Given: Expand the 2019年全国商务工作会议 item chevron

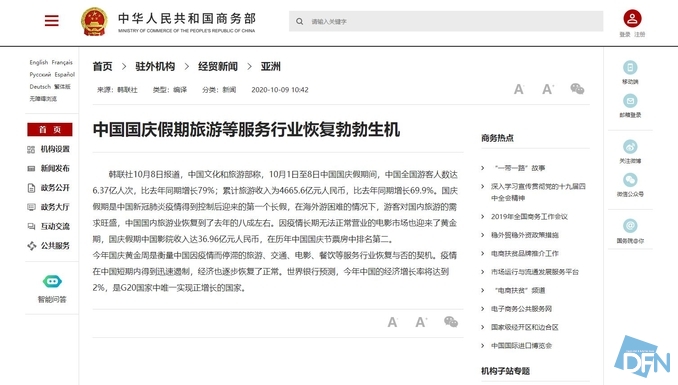Looking at the screenshot, I should tap(483, 216).
